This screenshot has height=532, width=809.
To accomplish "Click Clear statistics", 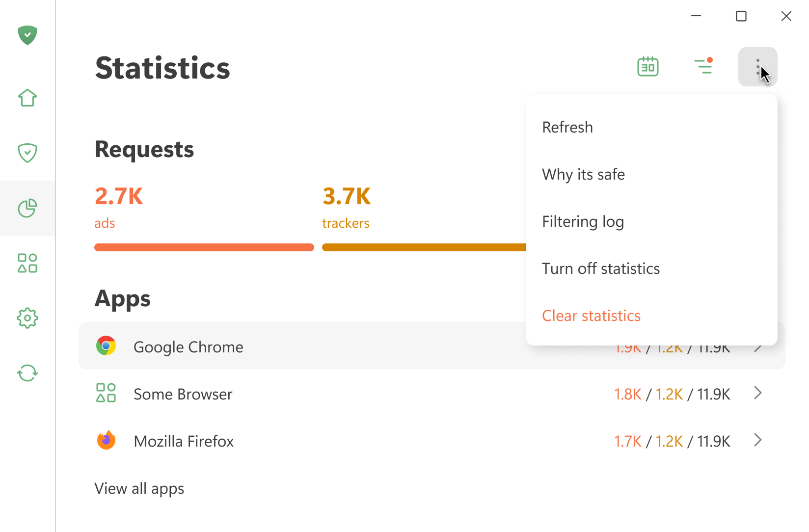I will pyautogui.click(x=591, y=315).
